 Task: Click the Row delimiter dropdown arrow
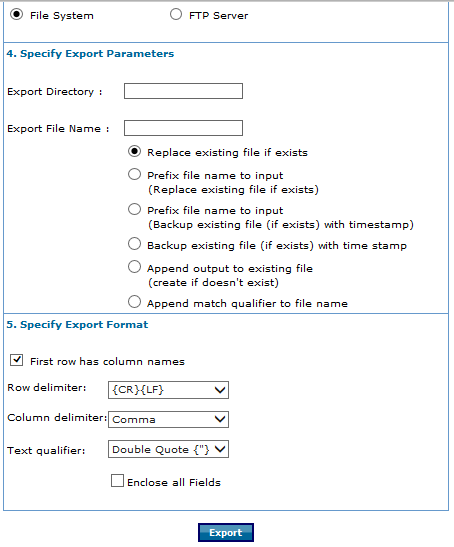(x=220, y=390)
